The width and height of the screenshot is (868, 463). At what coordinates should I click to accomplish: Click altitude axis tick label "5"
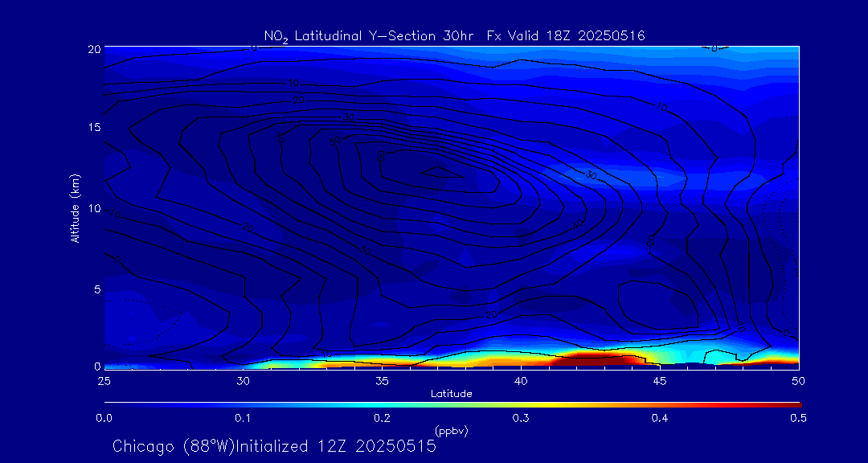click(96, 289)
